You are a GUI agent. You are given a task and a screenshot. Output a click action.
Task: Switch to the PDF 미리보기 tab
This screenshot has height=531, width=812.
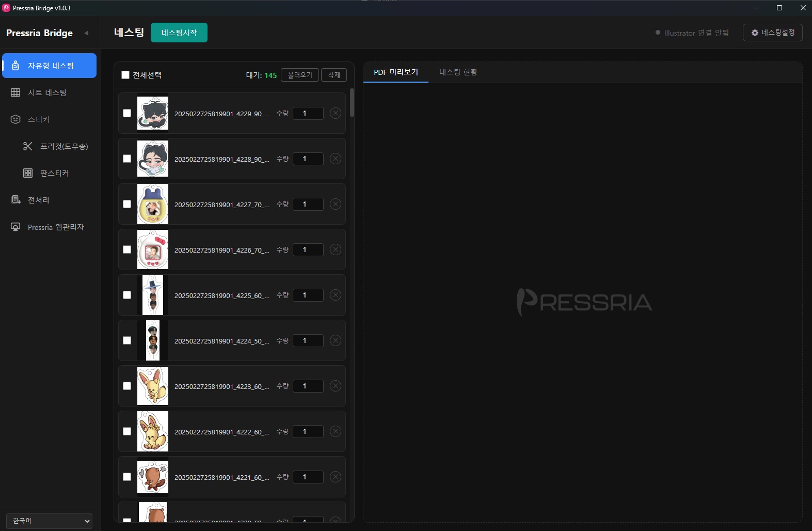[x=396, y=72]
